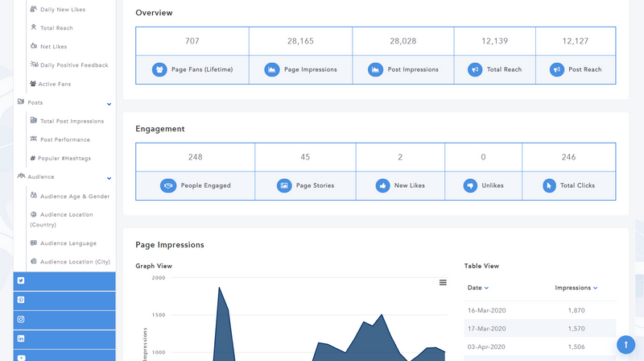Select the People Engaged label

(x=206, y=185)
